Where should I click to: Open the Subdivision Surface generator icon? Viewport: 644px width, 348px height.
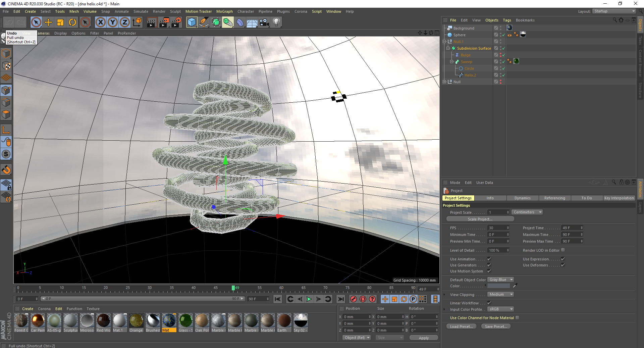[x=216, y=22]
